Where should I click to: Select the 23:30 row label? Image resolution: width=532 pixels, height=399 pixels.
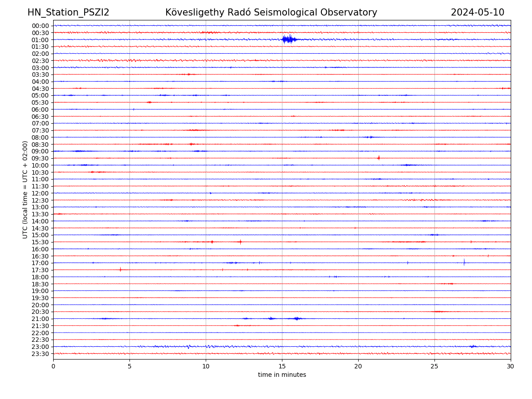40,354
